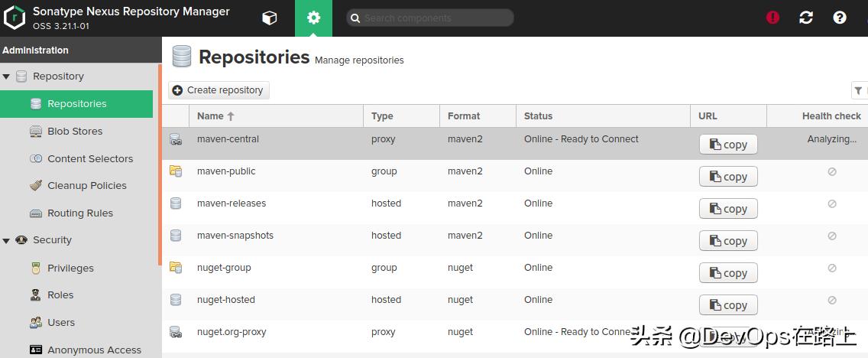Copy the maven-releases URL
Image resolution: width=868 pixels, height=358 pixels.
point(728,208)
